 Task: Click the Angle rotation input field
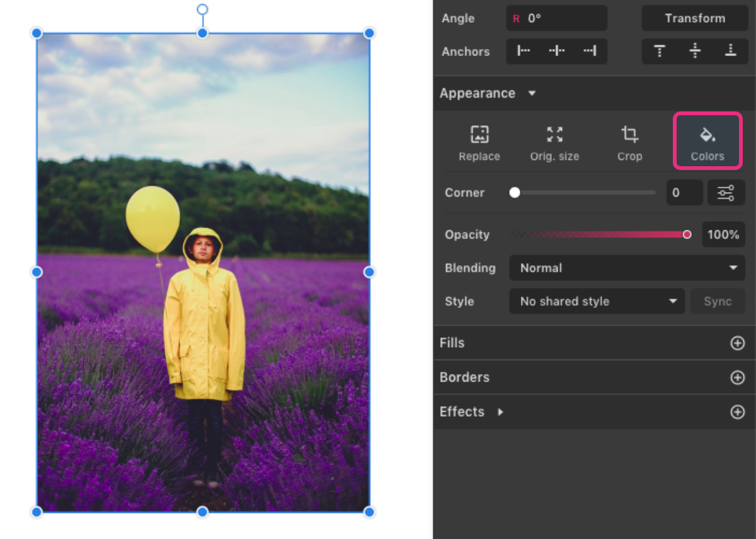(557, 18)
